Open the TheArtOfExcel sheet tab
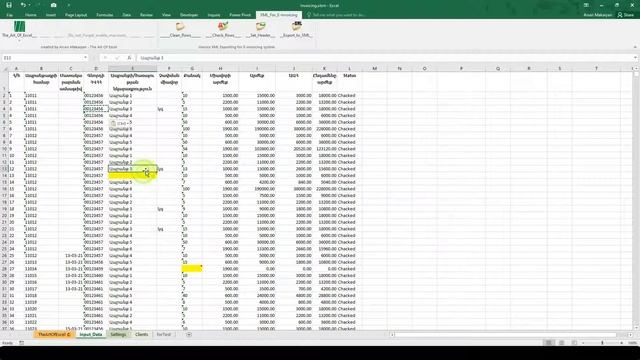 point(54,334)
